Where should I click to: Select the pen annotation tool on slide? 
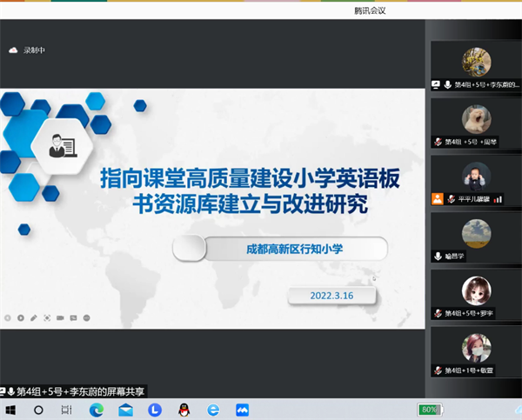coord(33,318)
